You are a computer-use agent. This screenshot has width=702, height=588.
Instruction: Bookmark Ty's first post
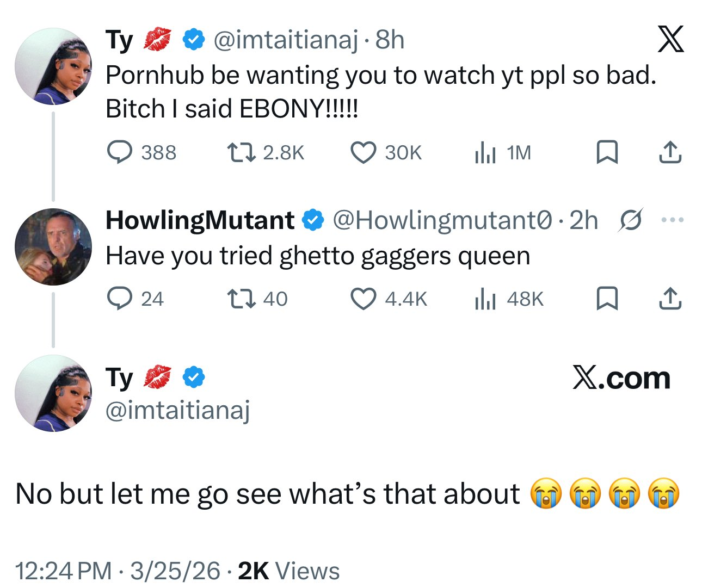click(607, 152)
